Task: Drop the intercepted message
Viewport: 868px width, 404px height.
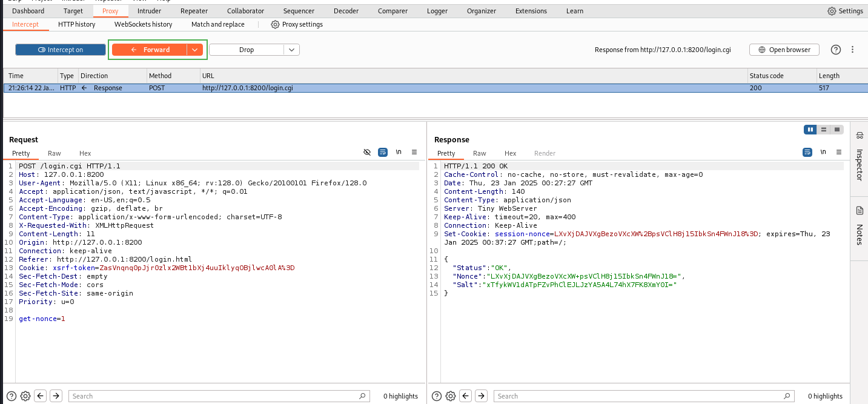Action: point(247,50)
